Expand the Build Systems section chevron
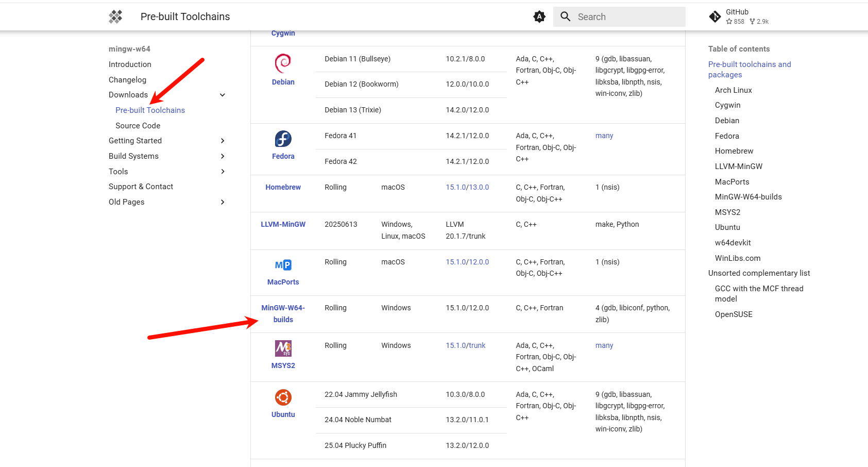Screen dimensions: 868x467 (x=223, y=156)
